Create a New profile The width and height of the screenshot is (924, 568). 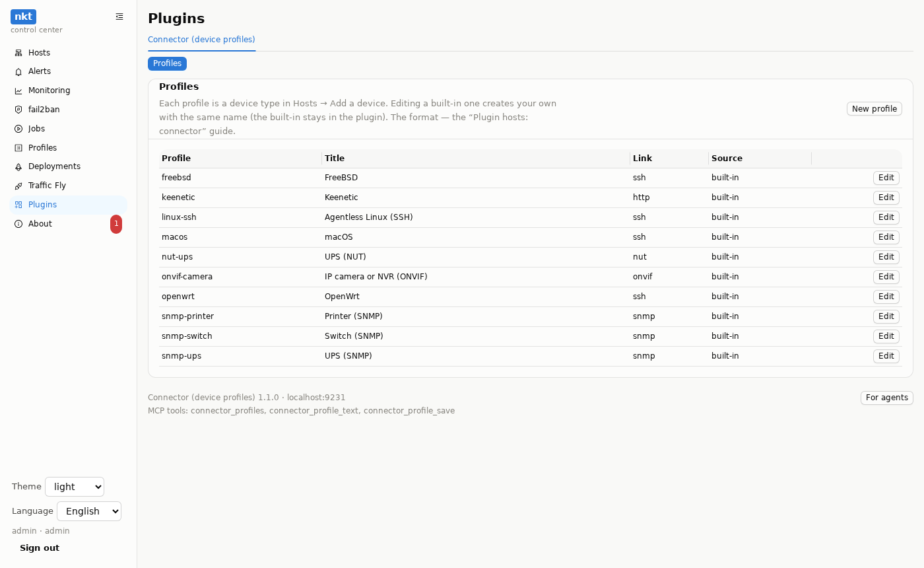click(874, 109)
